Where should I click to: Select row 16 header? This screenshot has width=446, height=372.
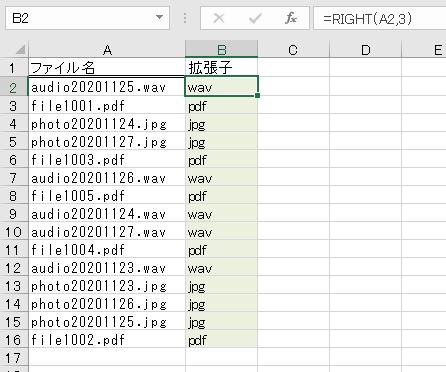(13, 340)
